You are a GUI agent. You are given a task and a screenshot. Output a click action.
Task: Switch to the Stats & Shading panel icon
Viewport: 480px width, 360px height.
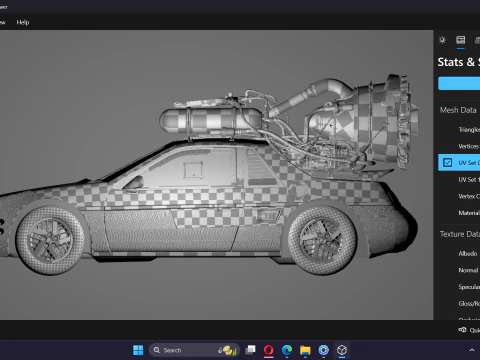tap(461, 40)
